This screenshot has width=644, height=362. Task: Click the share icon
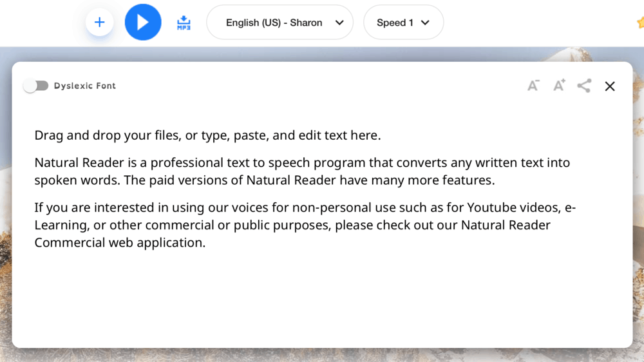[584, 86]
